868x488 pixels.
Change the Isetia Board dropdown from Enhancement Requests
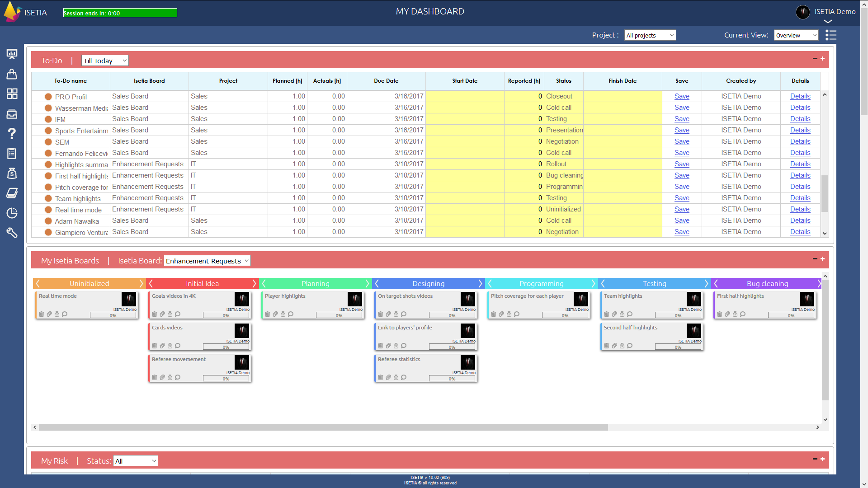(x=207, y=261)
